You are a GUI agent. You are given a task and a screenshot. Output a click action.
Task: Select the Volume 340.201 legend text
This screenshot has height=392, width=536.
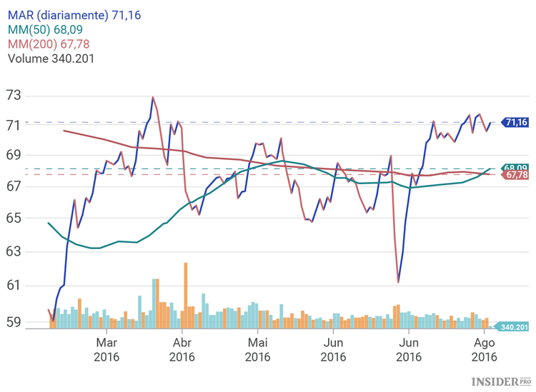[x=51, y=59]
